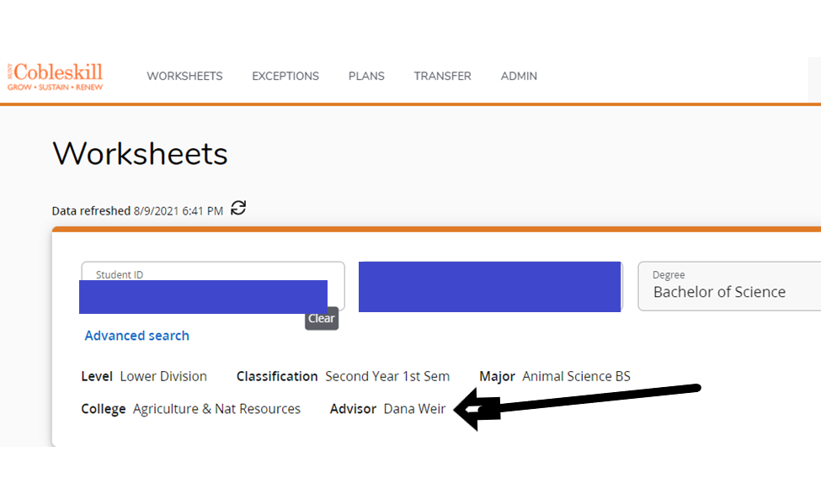Click the Lower Division level value
Screen dimensions: 821x504
tap(163, 376)
